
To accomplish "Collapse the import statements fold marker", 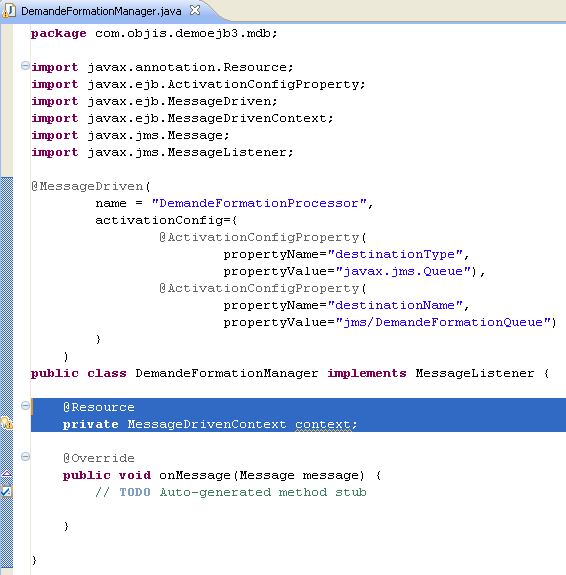I will pyautogui.click(x=25, y=66).
